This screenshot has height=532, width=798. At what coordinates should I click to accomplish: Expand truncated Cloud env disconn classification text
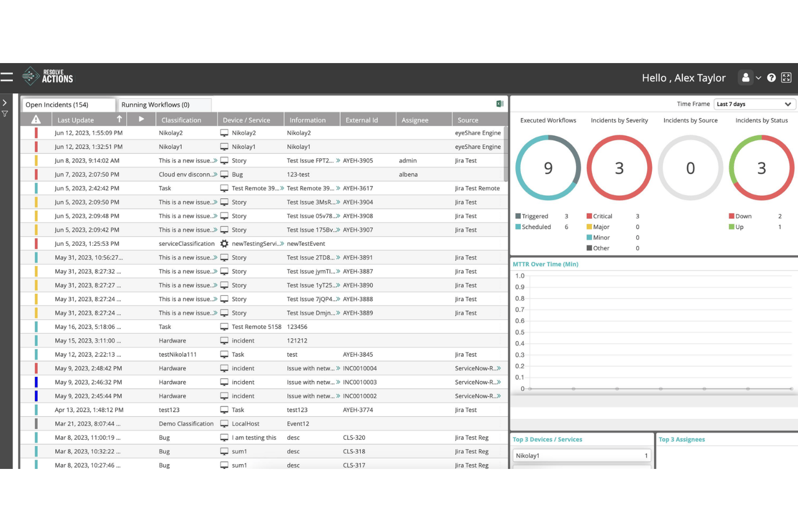[x=215, y=175]
